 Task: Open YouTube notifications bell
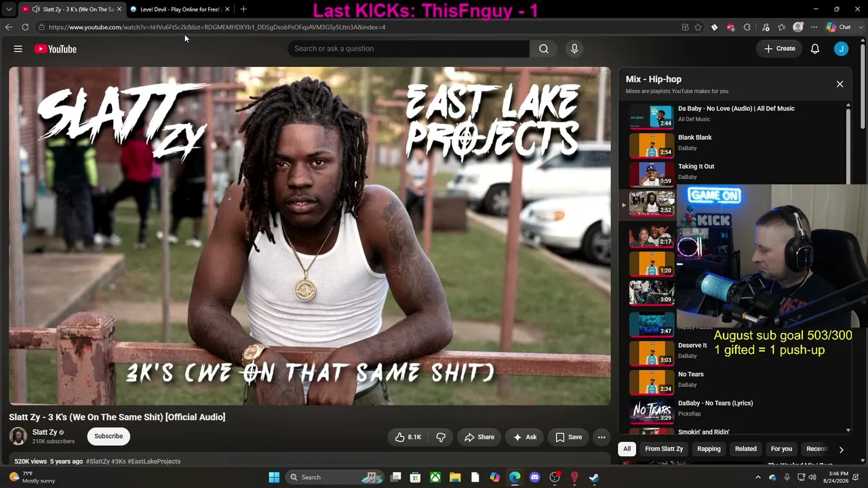pyautogui.click(x=815, y=49)
